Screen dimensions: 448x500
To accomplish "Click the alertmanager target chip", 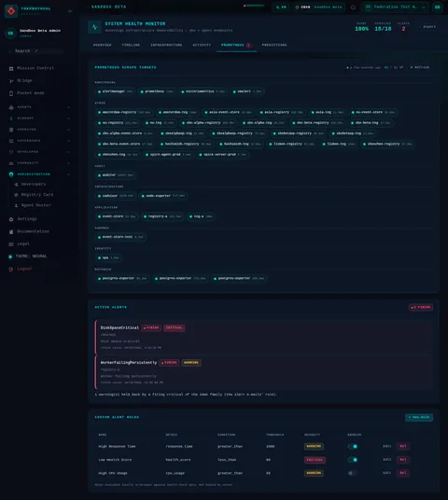I will [x=115, y=91].
